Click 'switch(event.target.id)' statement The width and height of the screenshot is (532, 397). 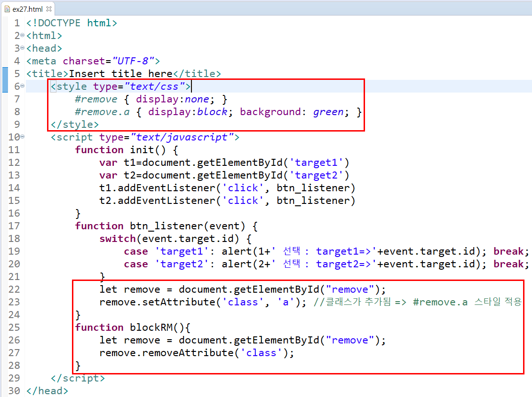click(x=169, y=239)
